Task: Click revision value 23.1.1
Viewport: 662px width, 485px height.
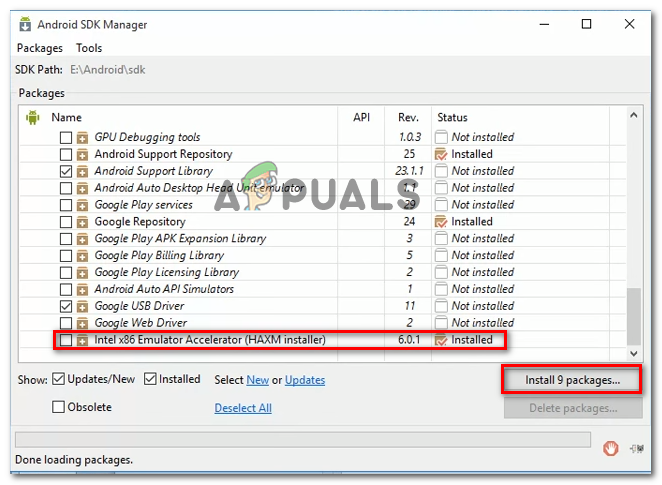Action: click(x=409, y=171)
